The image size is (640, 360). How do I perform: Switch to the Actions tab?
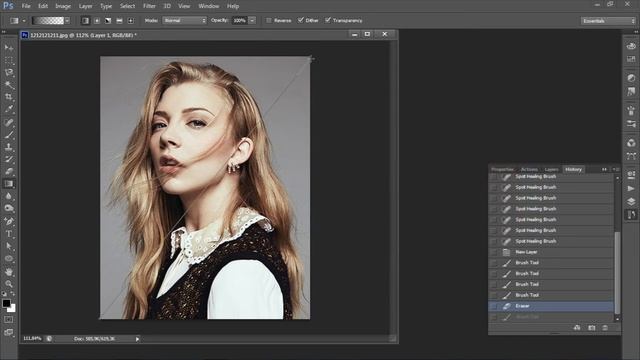[529, 169]
